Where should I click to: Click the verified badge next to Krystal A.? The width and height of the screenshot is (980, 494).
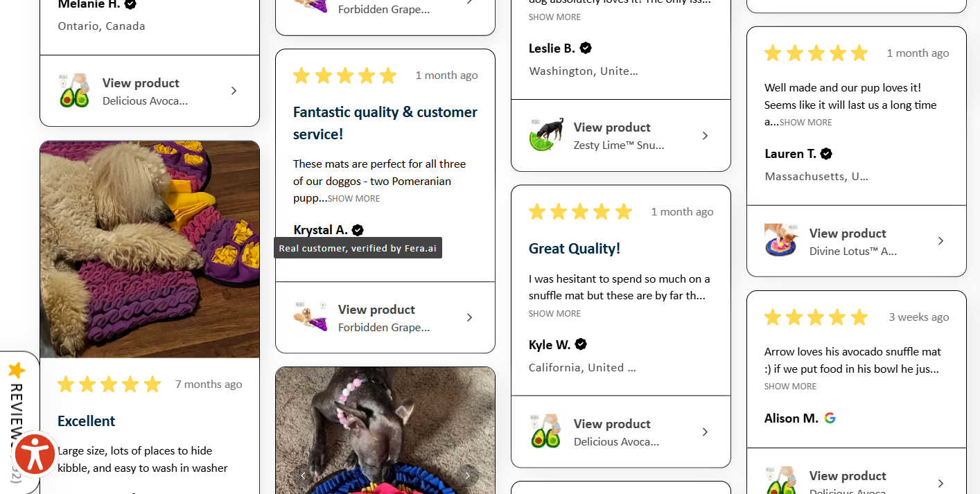tap(357, 229)
